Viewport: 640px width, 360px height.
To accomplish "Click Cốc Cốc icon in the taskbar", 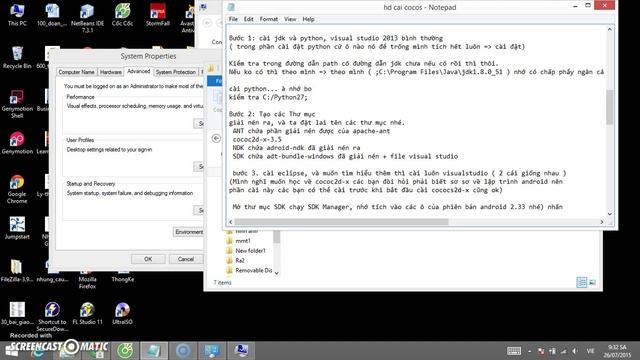I will click(125, 351).
